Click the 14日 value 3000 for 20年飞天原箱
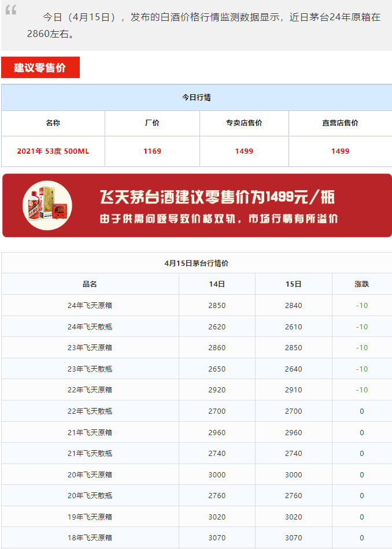This screenshot has height=549, width=392. pos(217,474)
